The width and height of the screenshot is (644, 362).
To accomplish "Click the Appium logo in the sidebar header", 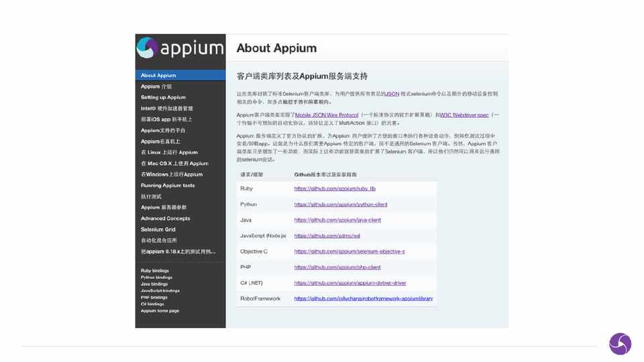I will pos(180,48).
